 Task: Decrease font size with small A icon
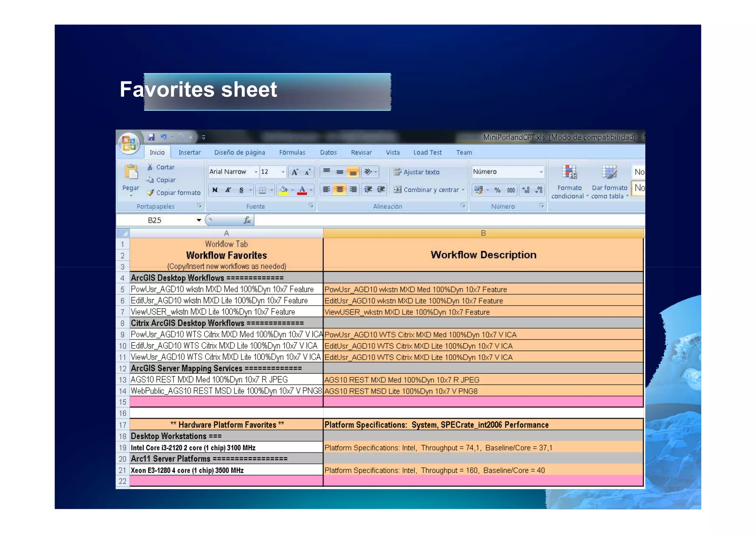[x=307, y=172]
